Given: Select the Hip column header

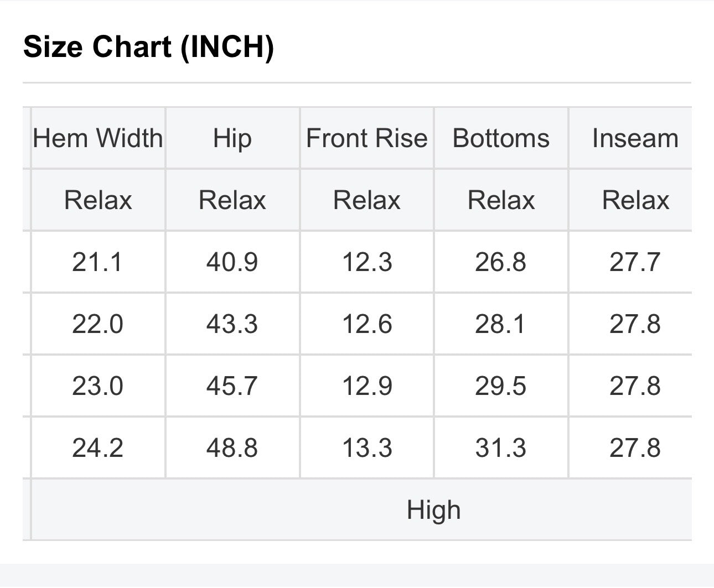Looking at the screenshot, I should coord(232,138).
